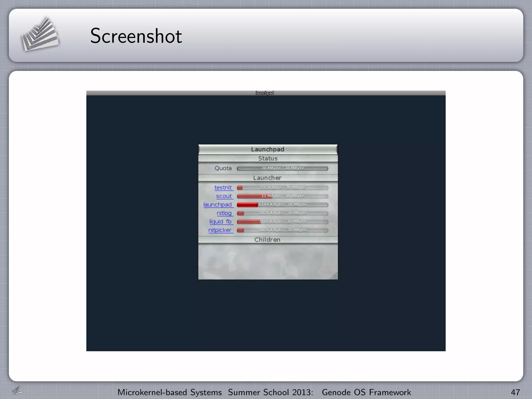The image size is (532, 399).
Task: Click the Status section header
Action: tap(268, 158)
